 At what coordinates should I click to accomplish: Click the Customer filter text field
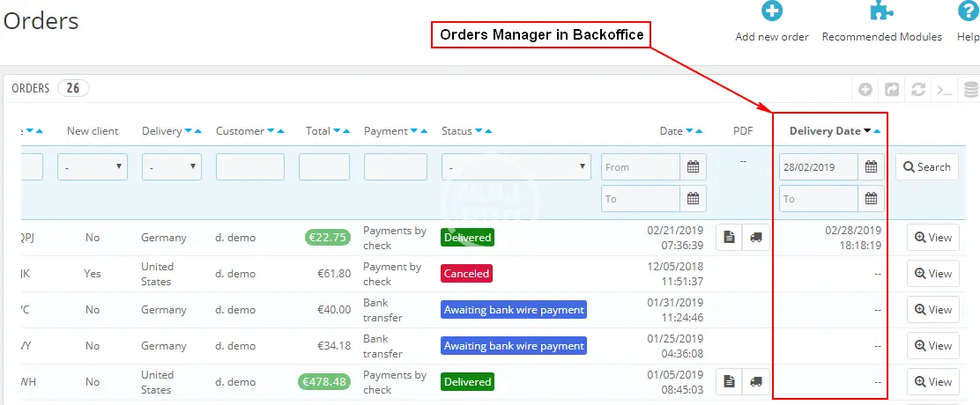tap(250, 167)
